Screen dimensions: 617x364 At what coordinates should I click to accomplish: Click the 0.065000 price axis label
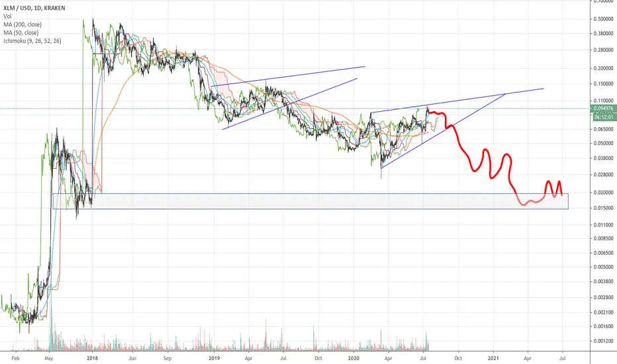coord(604,129)
